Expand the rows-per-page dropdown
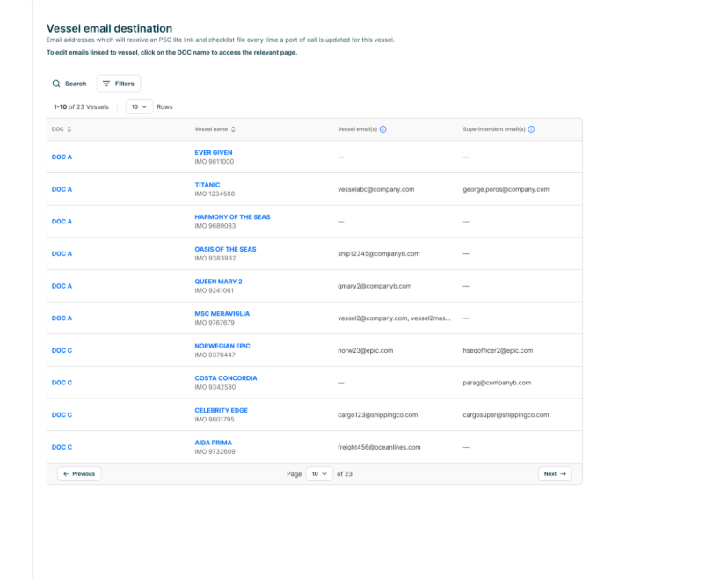728x578 pixels. [x=139, y=106]
